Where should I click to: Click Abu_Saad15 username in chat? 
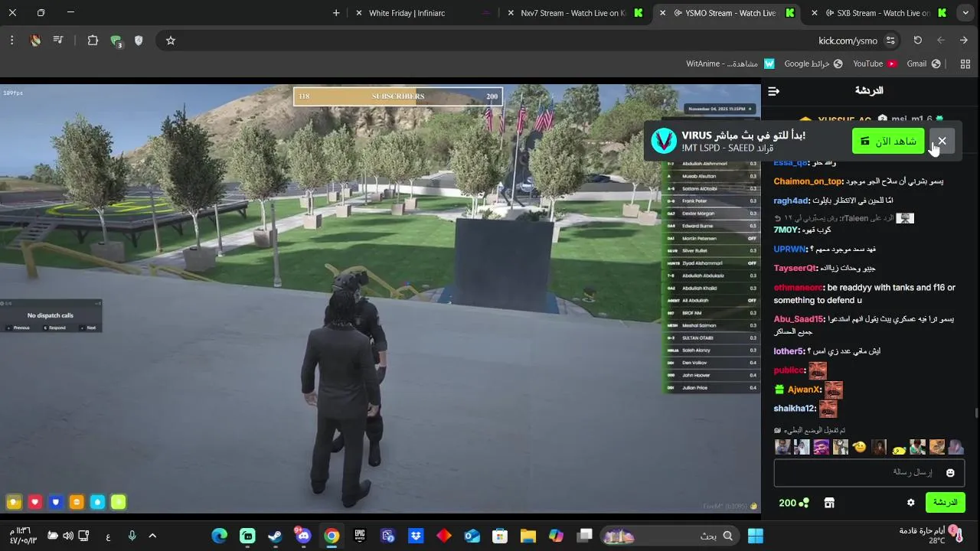[x=799, y=319]
